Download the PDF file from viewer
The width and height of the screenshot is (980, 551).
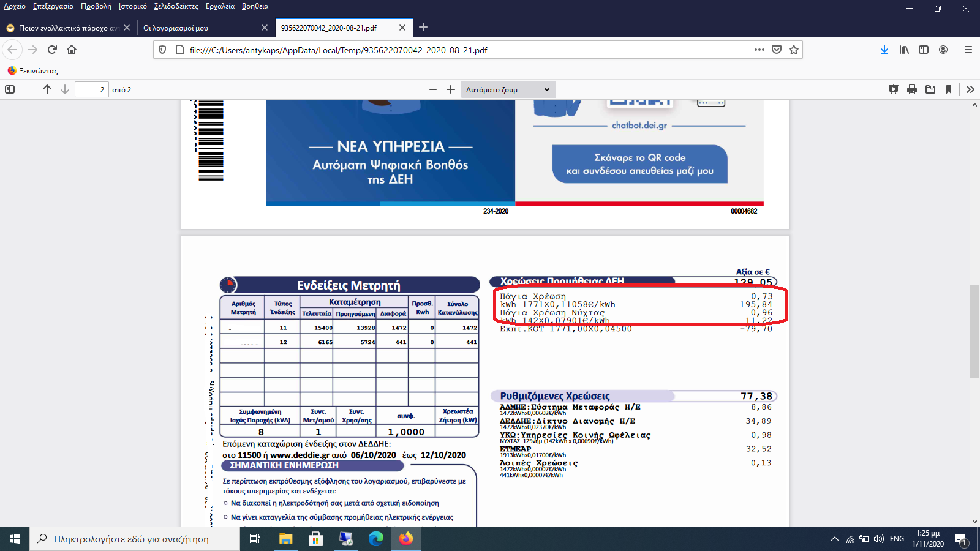click(930, 89)
